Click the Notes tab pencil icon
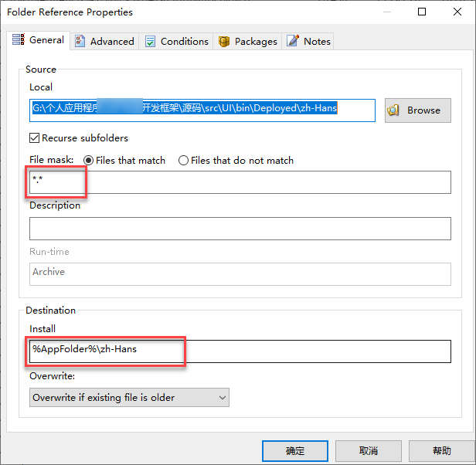 (x=293, y=41)
